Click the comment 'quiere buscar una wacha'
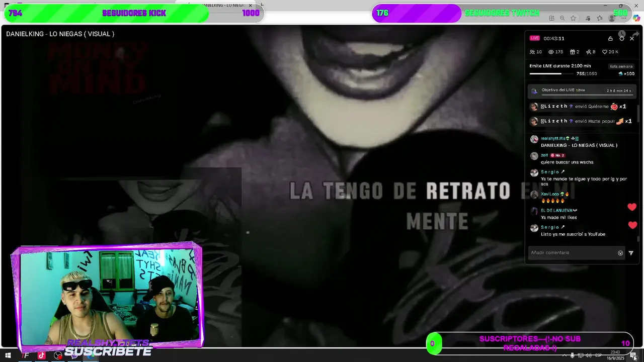Screen dimensions: 644x362 tap(567, 162)
